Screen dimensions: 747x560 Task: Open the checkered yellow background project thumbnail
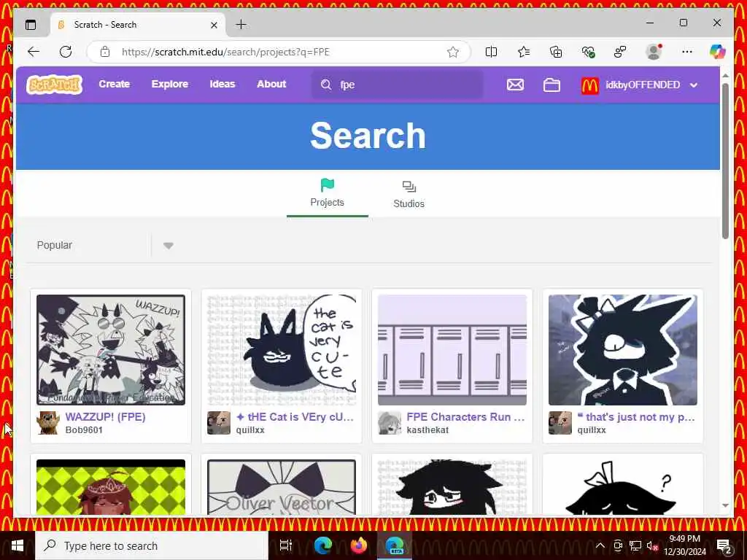111,486
